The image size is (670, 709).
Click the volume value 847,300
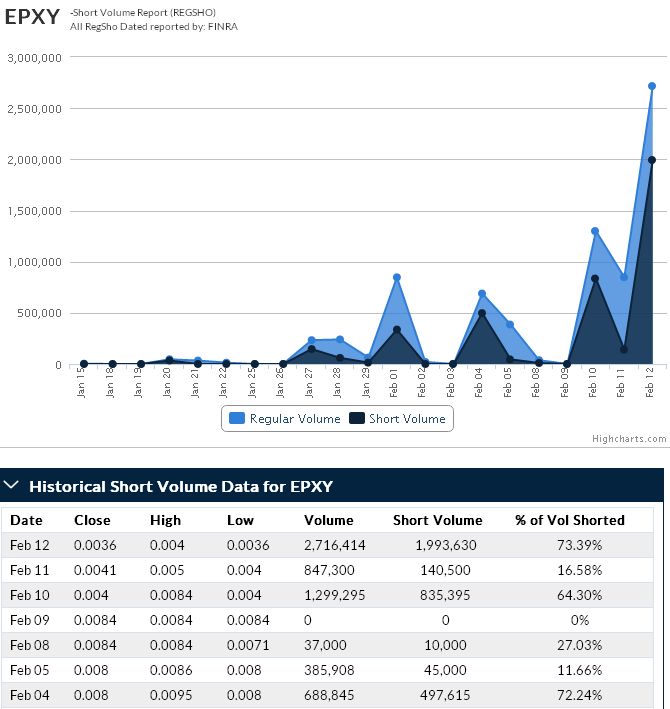point(329,570)
